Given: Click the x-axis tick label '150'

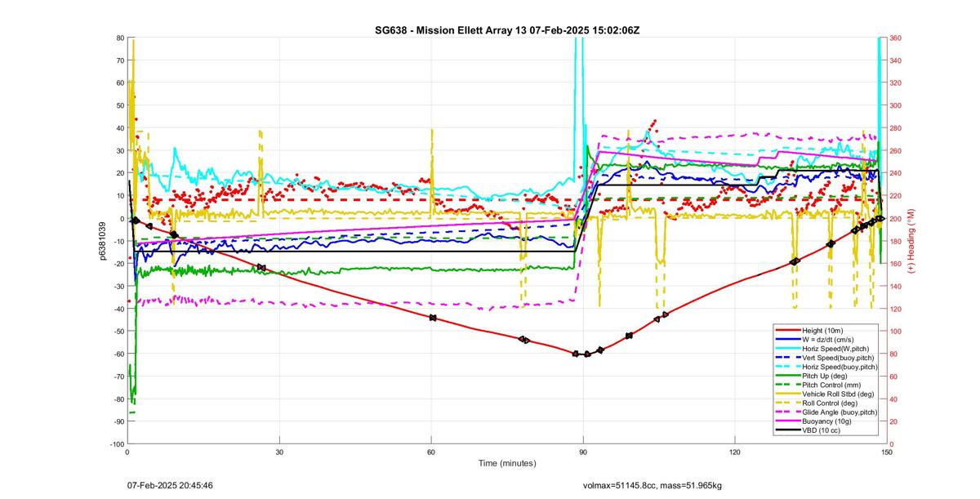Looking at the screenshot, I should [x=886, y=452].
